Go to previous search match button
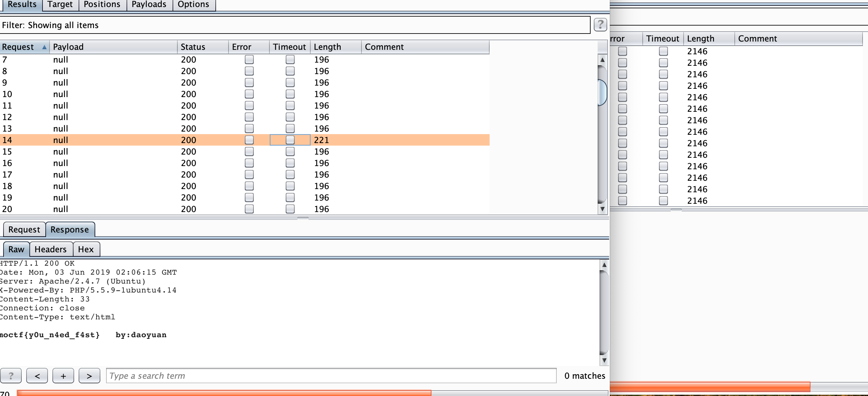 click(37, 376)
